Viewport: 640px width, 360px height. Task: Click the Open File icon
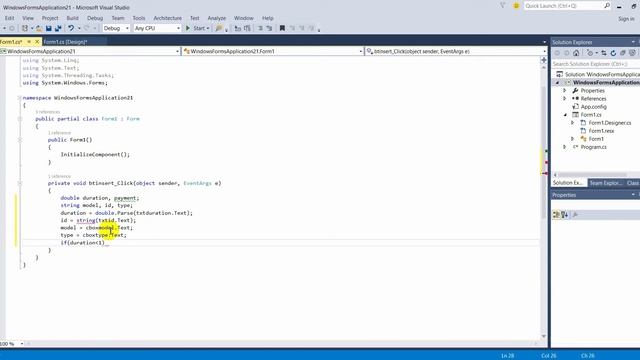pos(39,28)
